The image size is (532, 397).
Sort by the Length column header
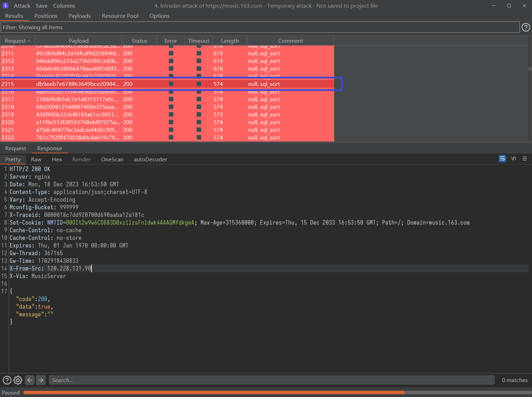point(230,41)
